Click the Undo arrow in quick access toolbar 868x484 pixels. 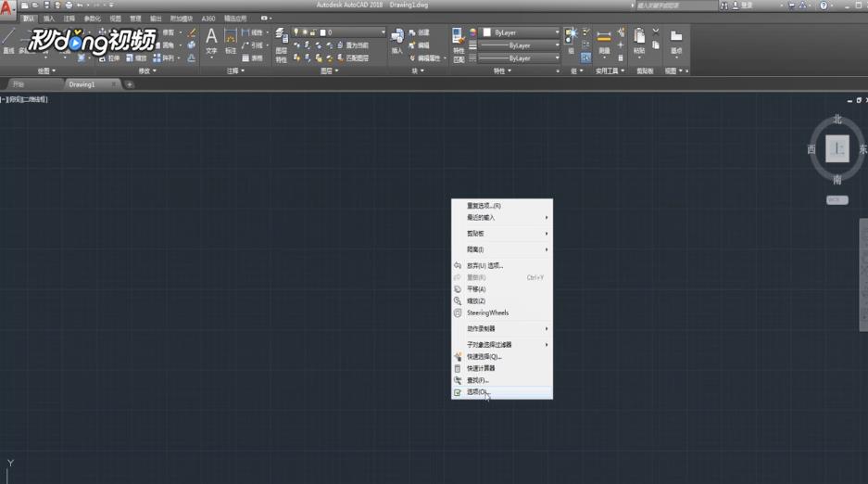80,5
